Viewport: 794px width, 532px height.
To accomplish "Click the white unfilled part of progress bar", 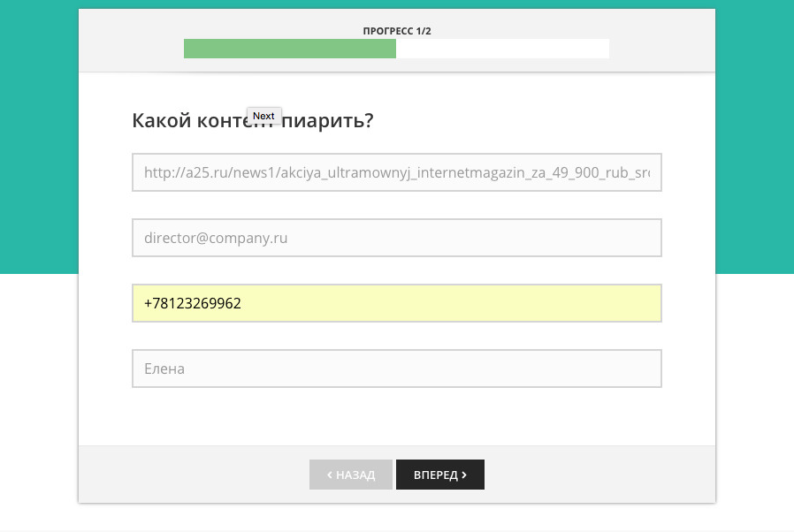I will [502, 49].
